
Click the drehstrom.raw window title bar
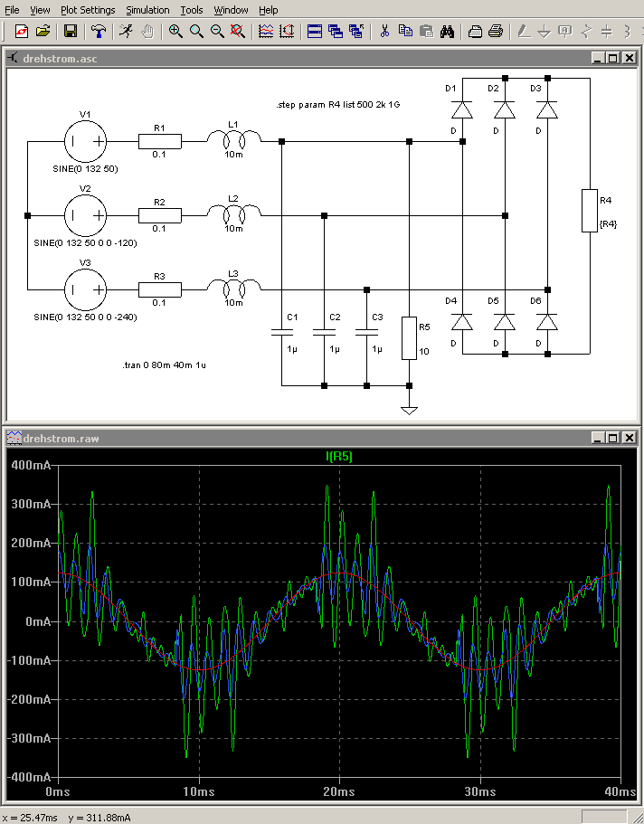pos(271,438)
